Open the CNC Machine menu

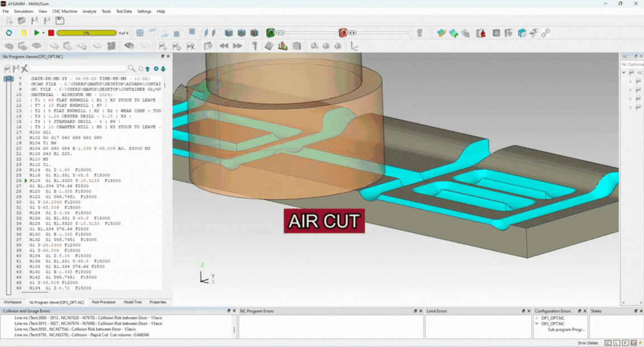[65, 11]
